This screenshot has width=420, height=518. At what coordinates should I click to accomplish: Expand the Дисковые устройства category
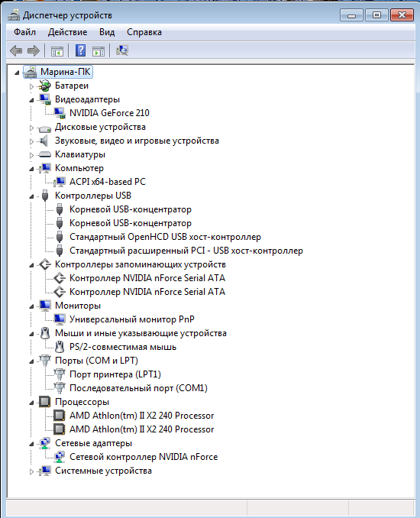31,128
